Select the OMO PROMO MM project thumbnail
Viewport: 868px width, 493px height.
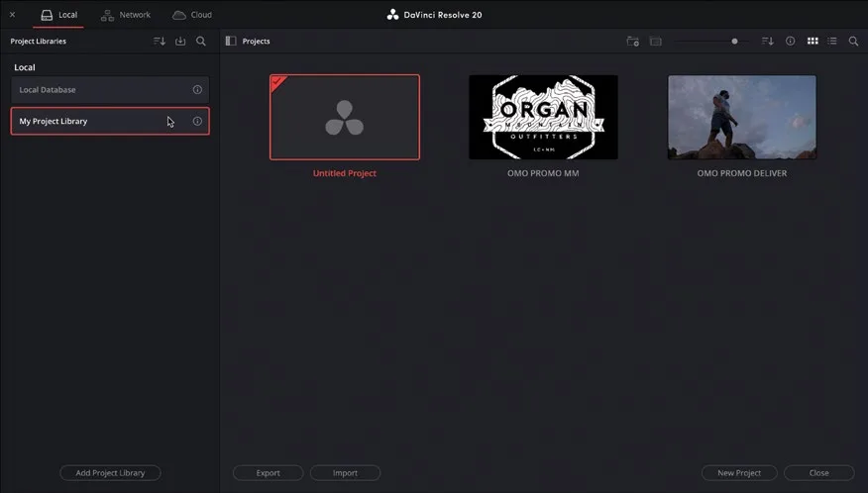543,117
